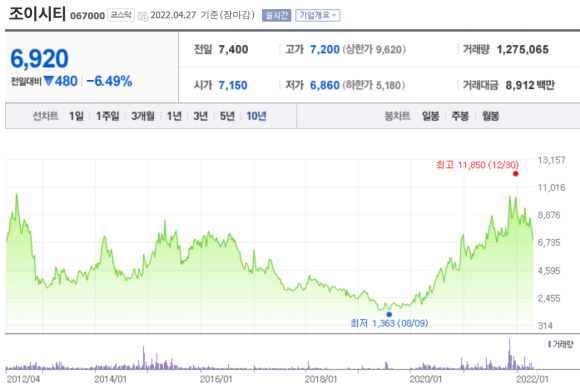Click the 시가 7,150 value
580x389 pixels.
pos(233,85)
